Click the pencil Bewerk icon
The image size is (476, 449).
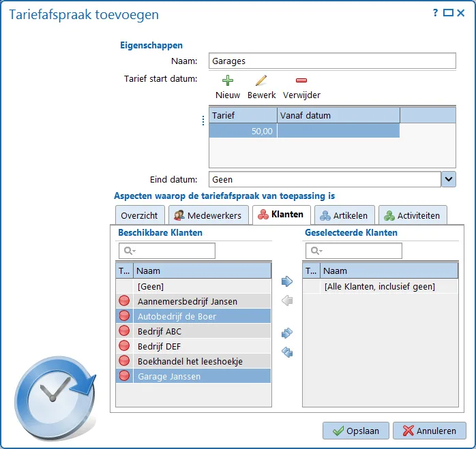coord(261,80)
